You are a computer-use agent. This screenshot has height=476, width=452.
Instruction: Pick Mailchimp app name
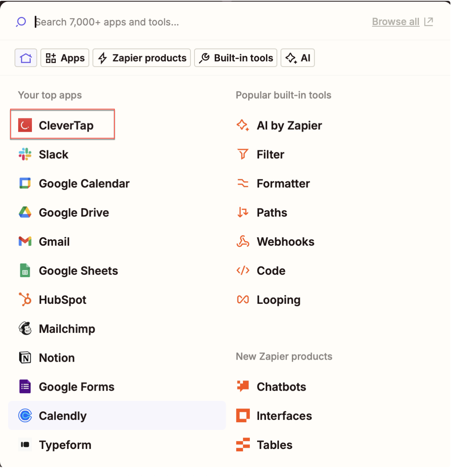pyautogui.click(x=67, y=329)
